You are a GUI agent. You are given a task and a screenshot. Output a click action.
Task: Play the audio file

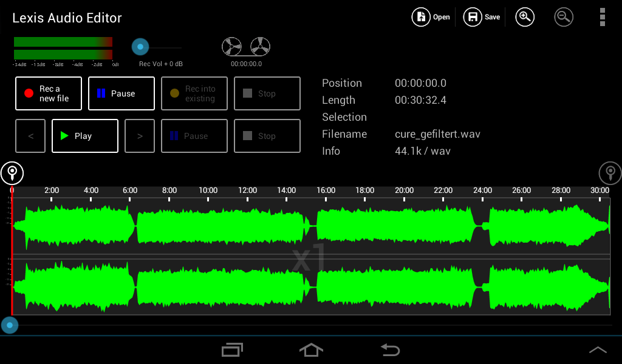click(x=85, y=136)
